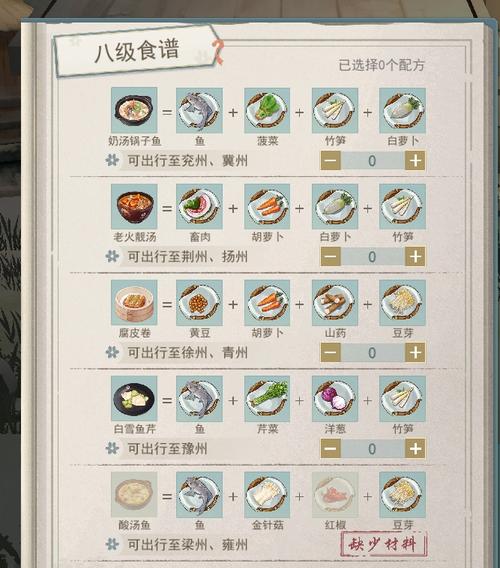The image size is (500, 568).
Task: Tap the 奶汤锅子鱼 dish icon
Action: coord(134,110)
